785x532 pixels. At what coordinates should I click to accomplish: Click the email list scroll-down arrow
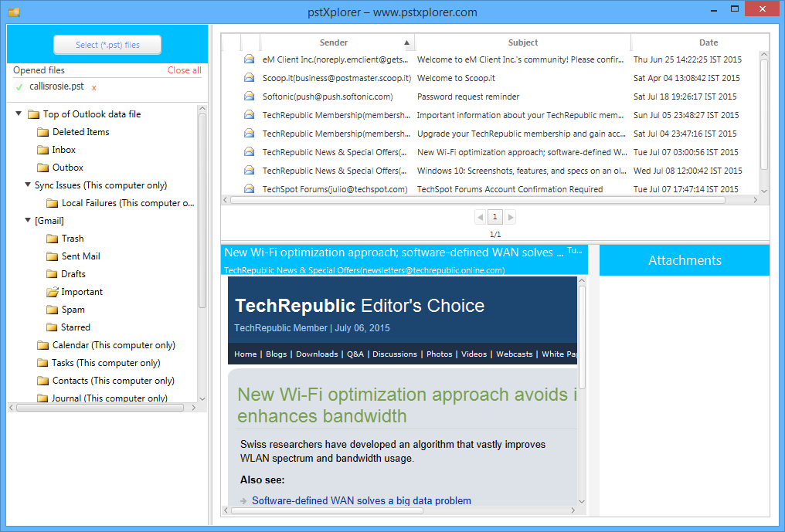[x=764, y=191]
